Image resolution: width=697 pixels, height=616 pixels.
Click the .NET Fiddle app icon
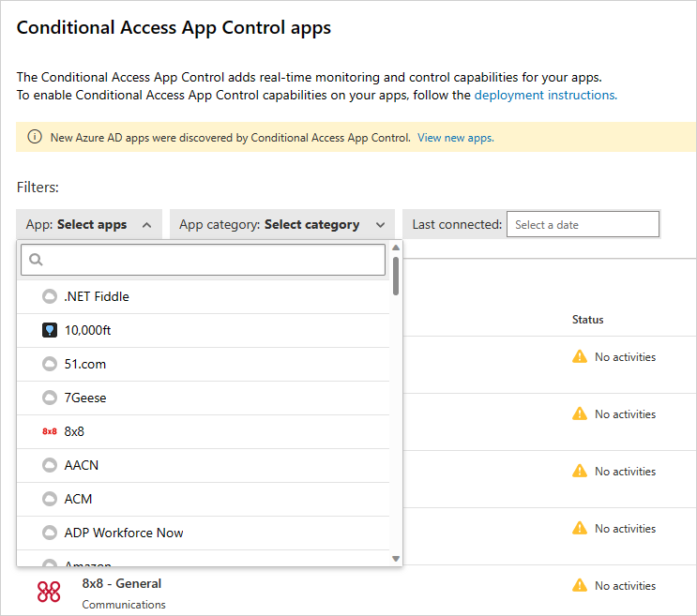pyautogui.click(x=50, y=296)
